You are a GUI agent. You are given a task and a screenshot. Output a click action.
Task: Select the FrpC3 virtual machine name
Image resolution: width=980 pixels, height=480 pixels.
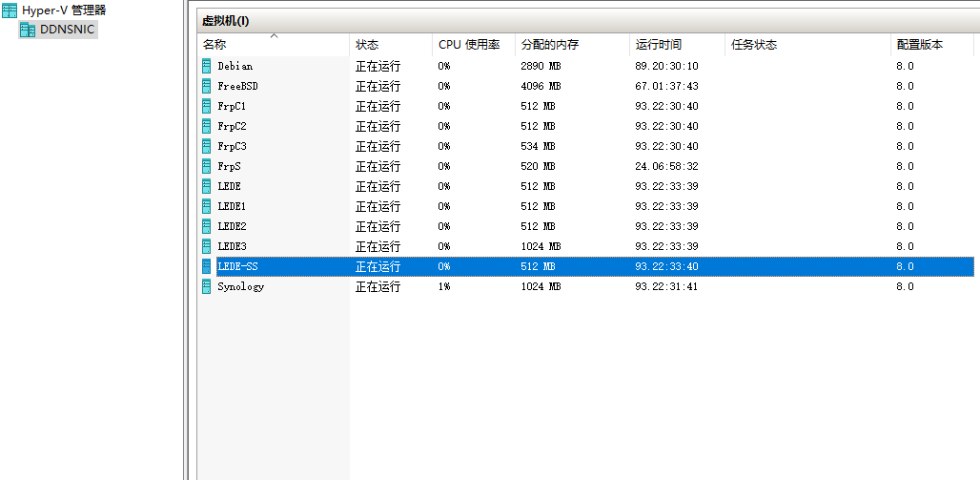click(x=232, y=146)
